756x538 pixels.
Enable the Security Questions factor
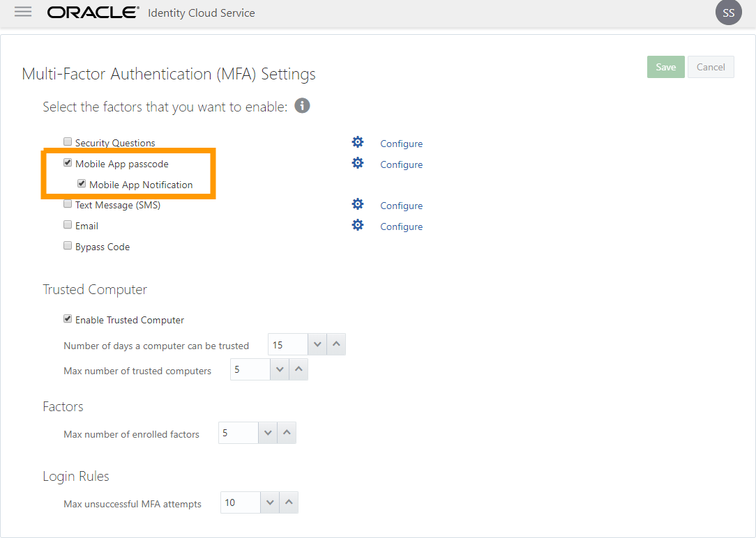coord(68,141)
